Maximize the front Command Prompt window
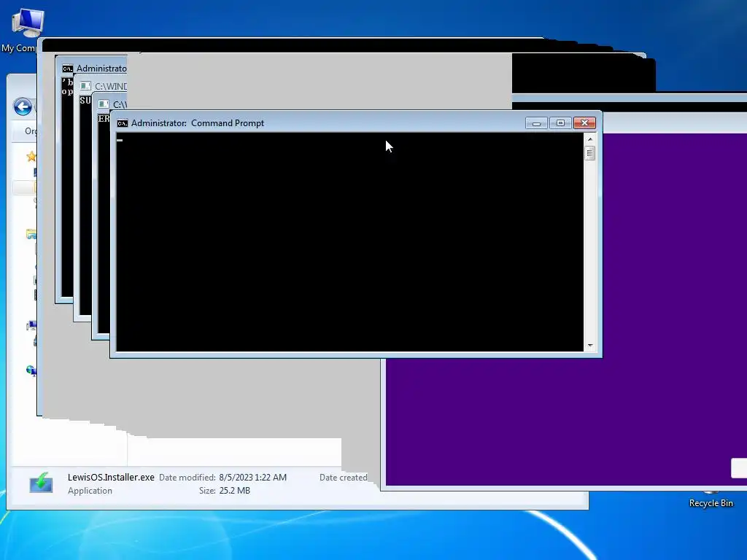Screen dimensions: 747x560 [x=560, y=123]
